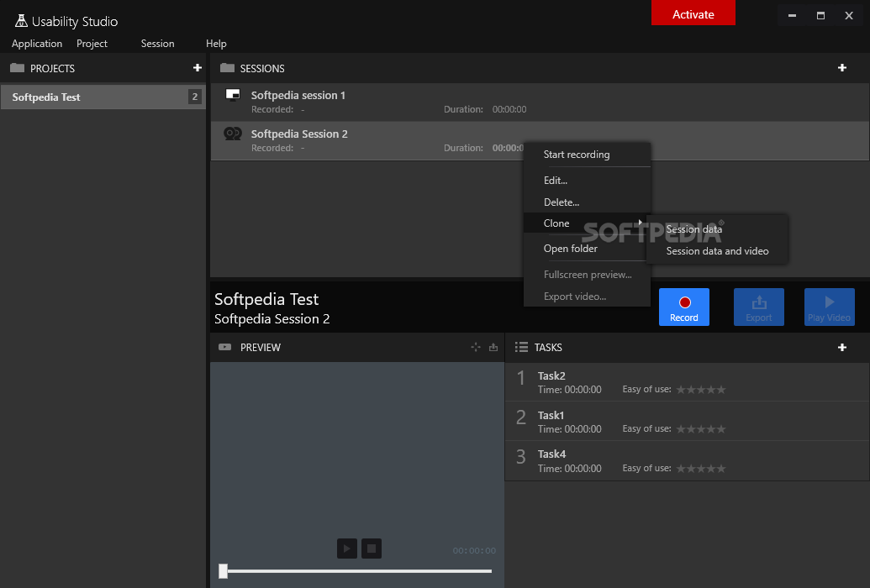This screenshot has height=588, width=870.
Task: Add a new task with plus icon
Action: 841,347
